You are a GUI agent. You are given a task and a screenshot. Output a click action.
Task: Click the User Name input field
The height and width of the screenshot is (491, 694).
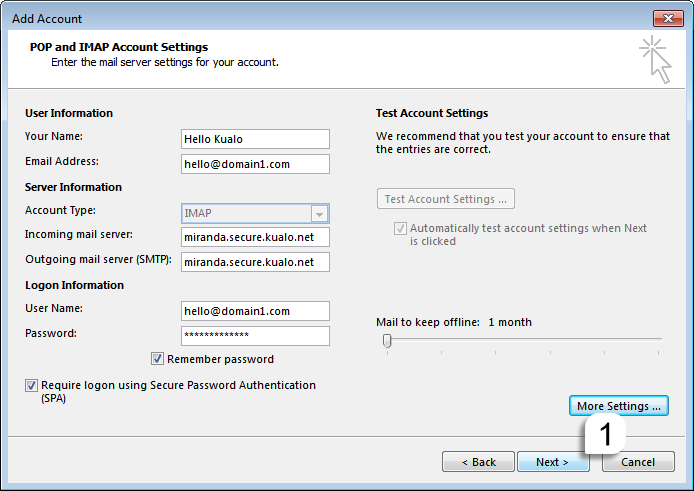tap(255, 311)
